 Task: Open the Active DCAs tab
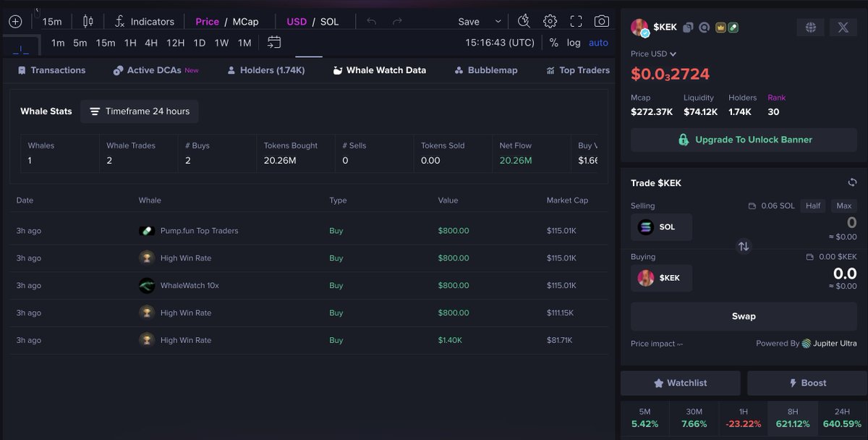pyautogui.click(x=156, y=70)
